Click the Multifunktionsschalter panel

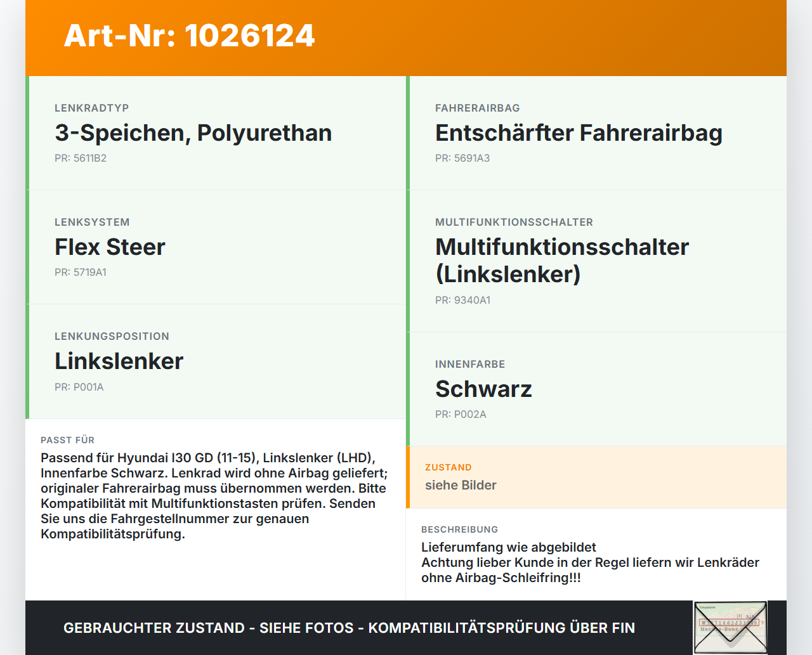596,260
